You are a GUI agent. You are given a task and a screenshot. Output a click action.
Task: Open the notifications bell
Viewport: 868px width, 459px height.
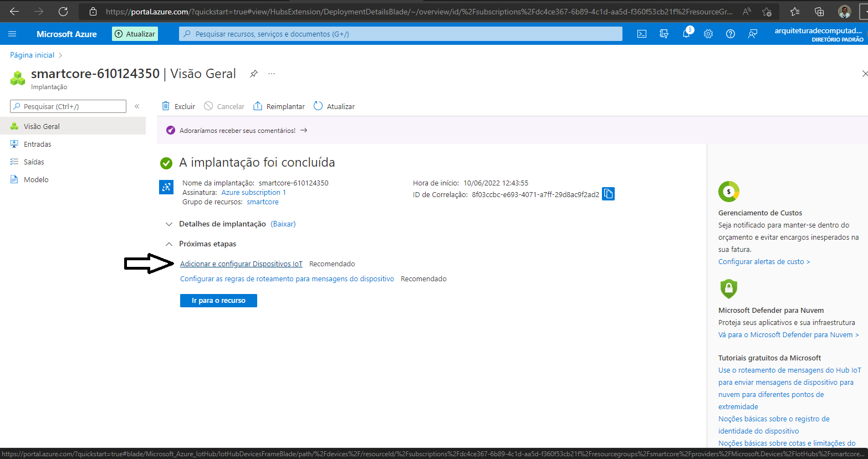686,34
